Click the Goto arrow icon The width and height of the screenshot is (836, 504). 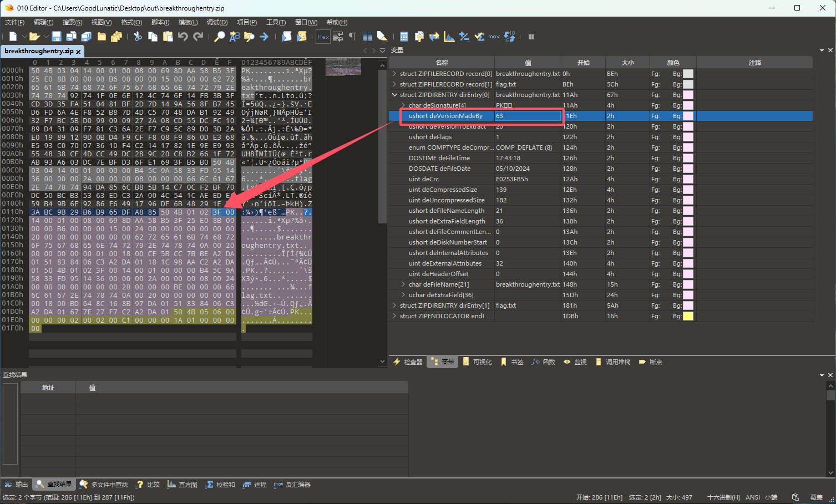[x=264, y=37]
